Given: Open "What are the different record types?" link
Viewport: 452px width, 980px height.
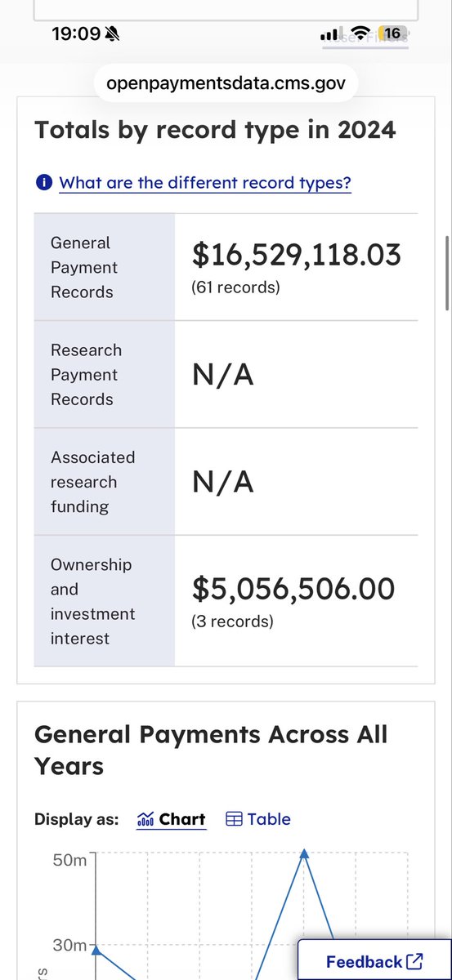Looking at the screenshot, I should coord(205,182).
